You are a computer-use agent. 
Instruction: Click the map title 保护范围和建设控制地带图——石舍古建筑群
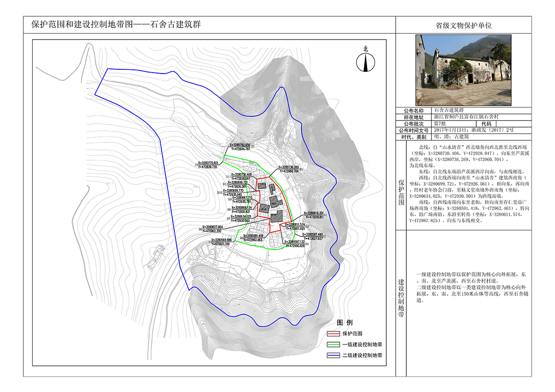116,24
